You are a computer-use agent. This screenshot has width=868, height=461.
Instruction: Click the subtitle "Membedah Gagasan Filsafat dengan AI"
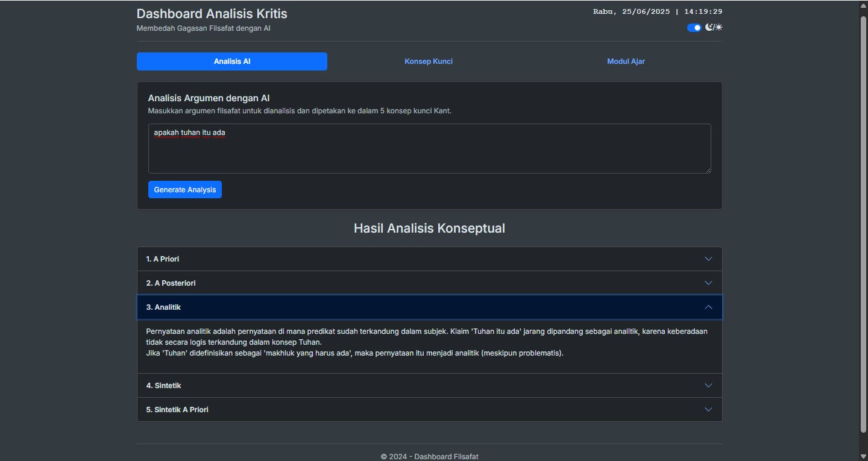coord(204,28)
